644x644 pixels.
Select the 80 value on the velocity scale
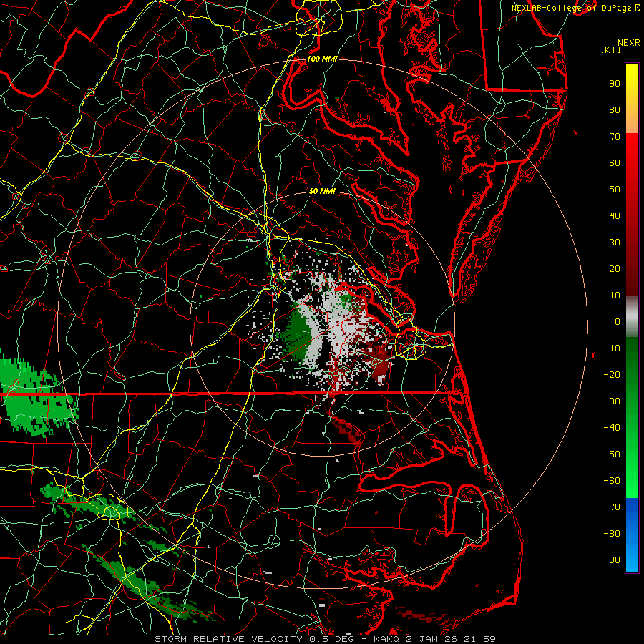point(615,109)
